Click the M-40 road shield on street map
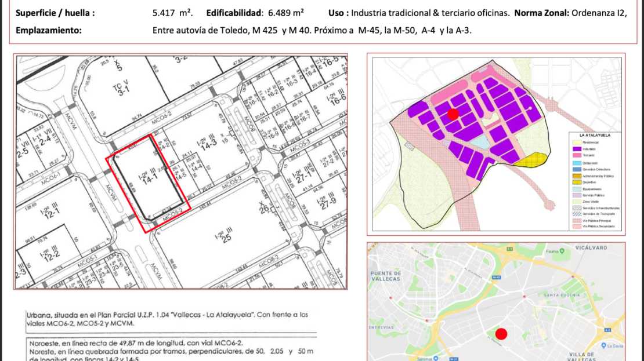The image size is (644, 361). (x=497, y=278)
